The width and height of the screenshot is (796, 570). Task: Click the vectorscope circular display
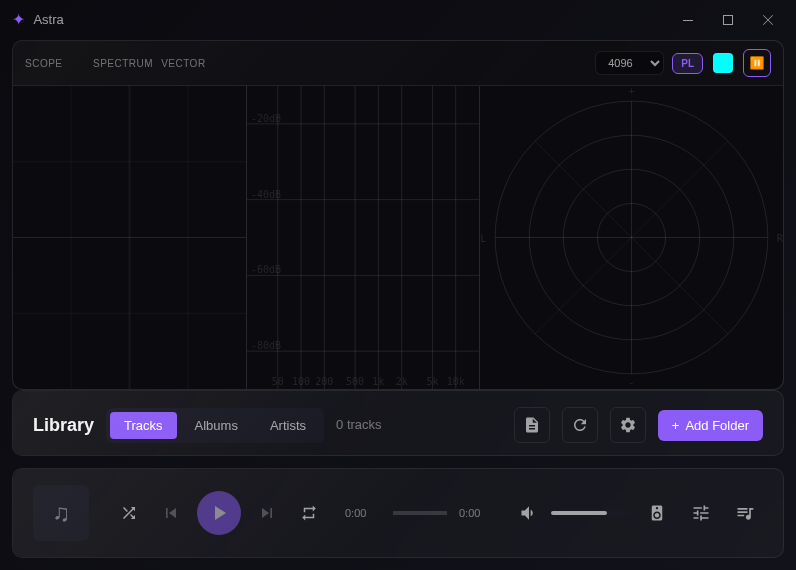point(631,237)
